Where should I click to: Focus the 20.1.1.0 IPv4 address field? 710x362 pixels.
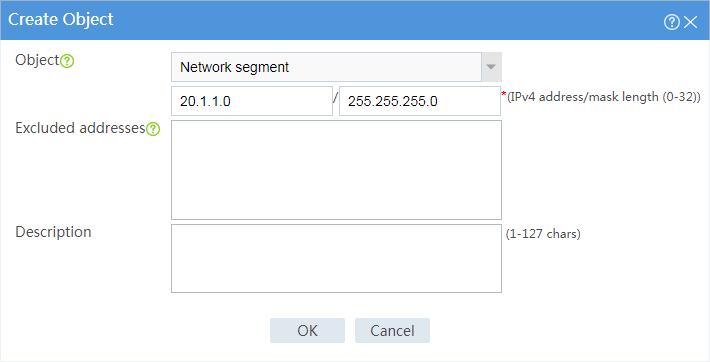pos(252,101)
